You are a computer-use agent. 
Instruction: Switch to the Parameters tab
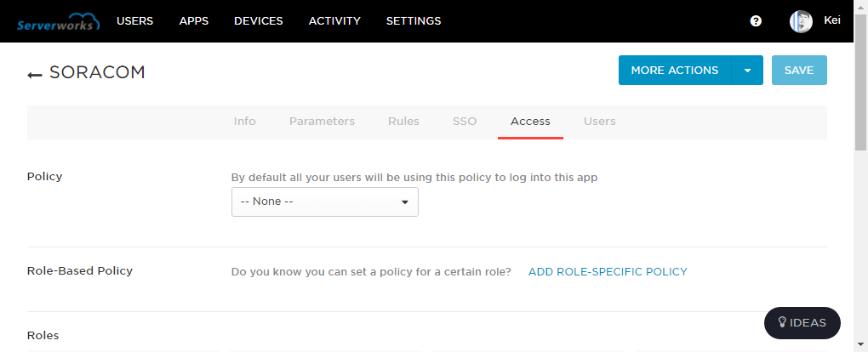click(323, 122)
